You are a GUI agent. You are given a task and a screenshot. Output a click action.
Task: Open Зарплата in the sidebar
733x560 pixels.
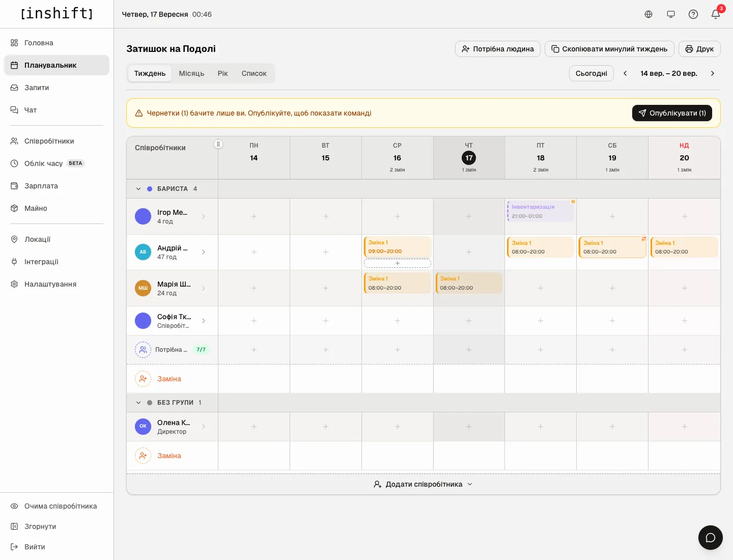(x=57, y=186)
